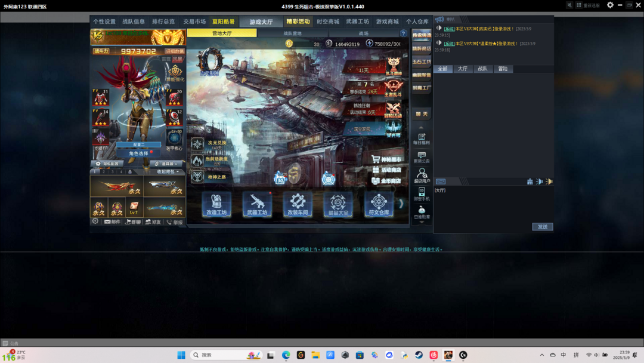Viewport: 644px width, 363px height.
Task: Open File Explorer from the taskbar
Action: coord(315,355)
